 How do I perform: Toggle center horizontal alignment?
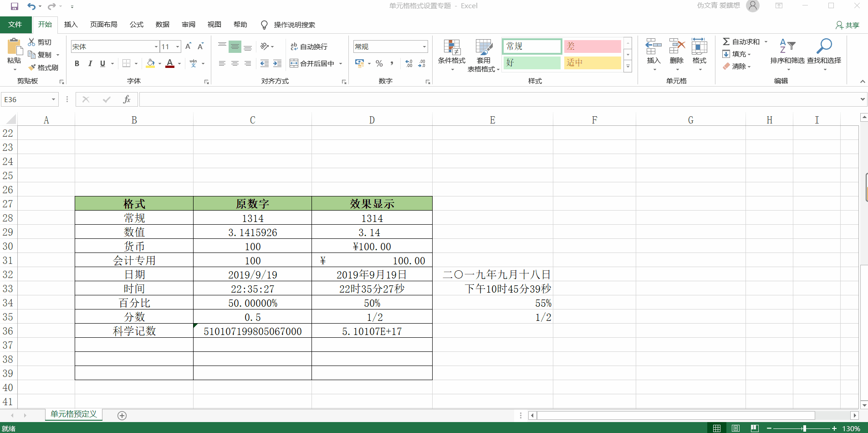pyautogui.click(x=235, y=63)
